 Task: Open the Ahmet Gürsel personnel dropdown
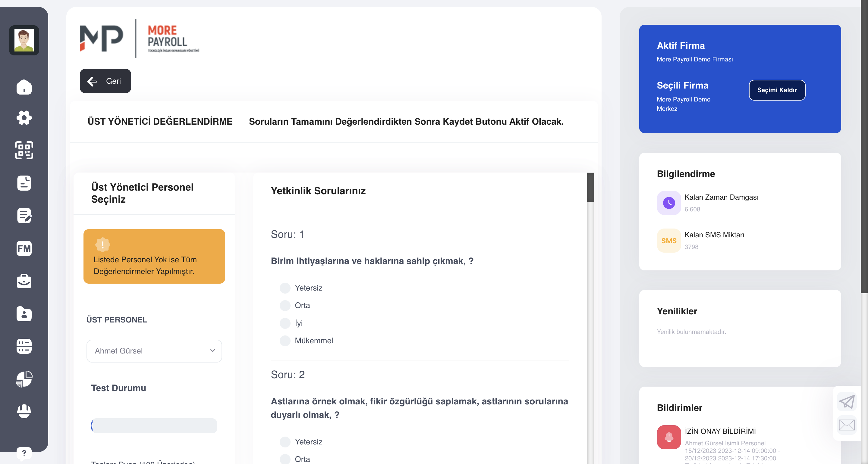click(154, 351)
